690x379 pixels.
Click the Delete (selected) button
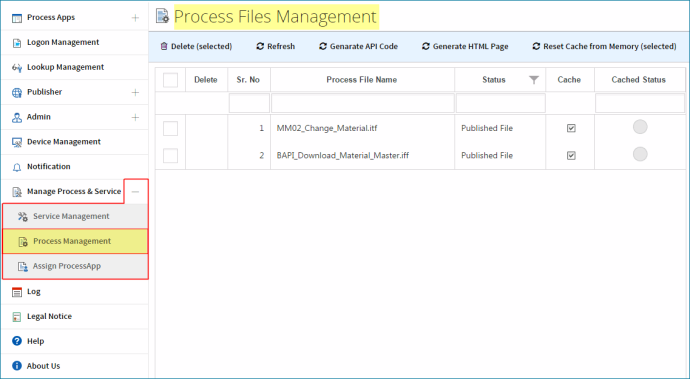[196, 46]
